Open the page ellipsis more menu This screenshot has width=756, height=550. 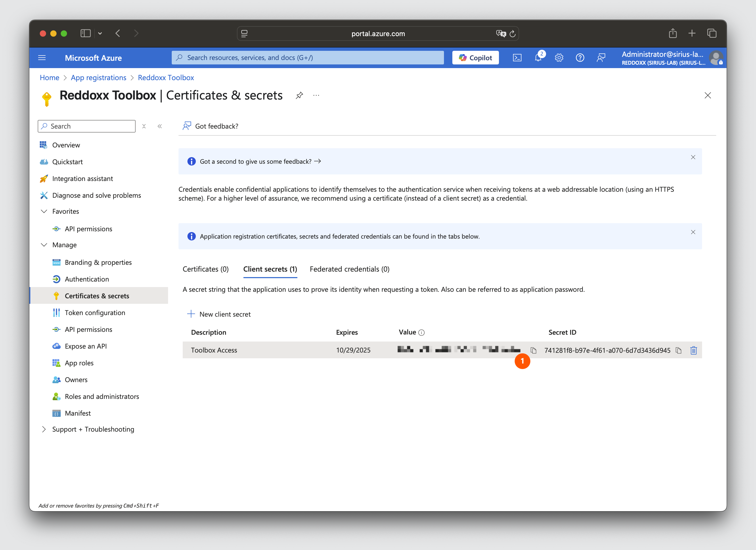click(x=316, y=95)
